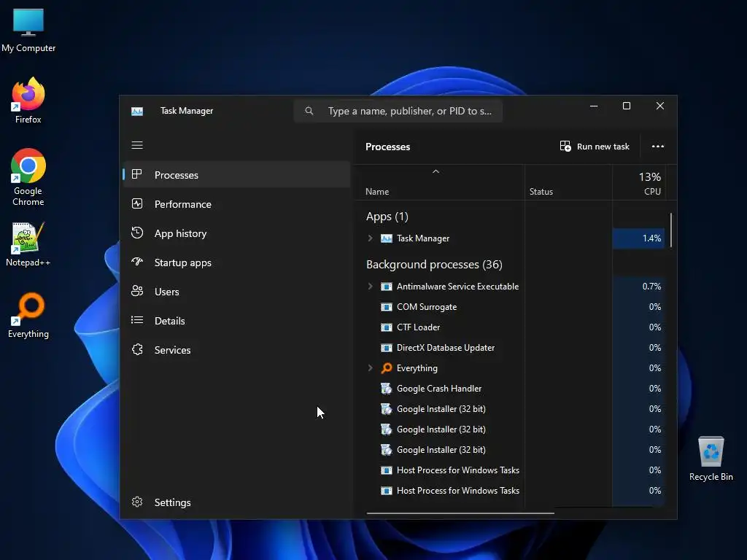Open the Users page

237,292
